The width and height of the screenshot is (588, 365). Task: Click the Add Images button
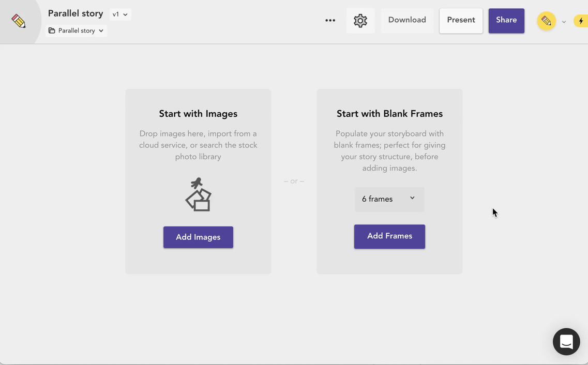(198, 237)
